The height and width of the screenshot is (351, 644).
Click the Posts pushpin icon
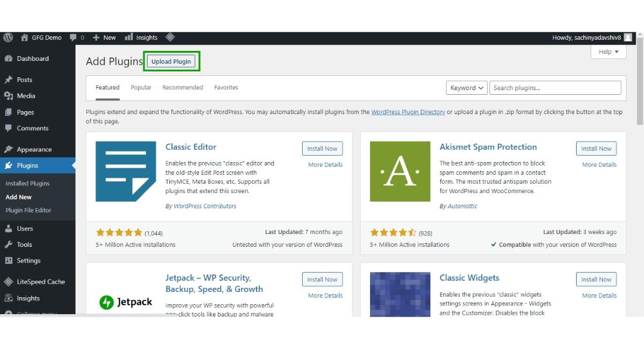point(8,80)
